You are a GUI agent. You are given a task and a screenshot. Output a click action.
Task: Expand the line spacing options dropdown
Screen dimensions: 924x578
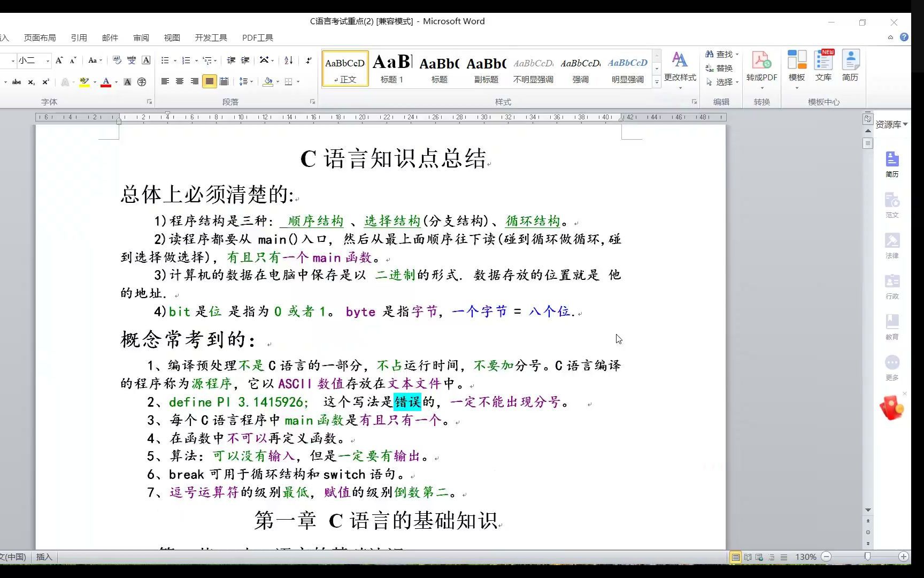pos(251,81)
